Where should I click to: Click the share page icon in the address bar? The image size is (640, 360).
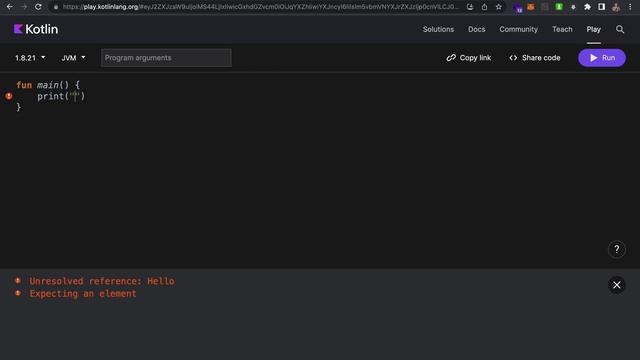click(x=484, y=7)
